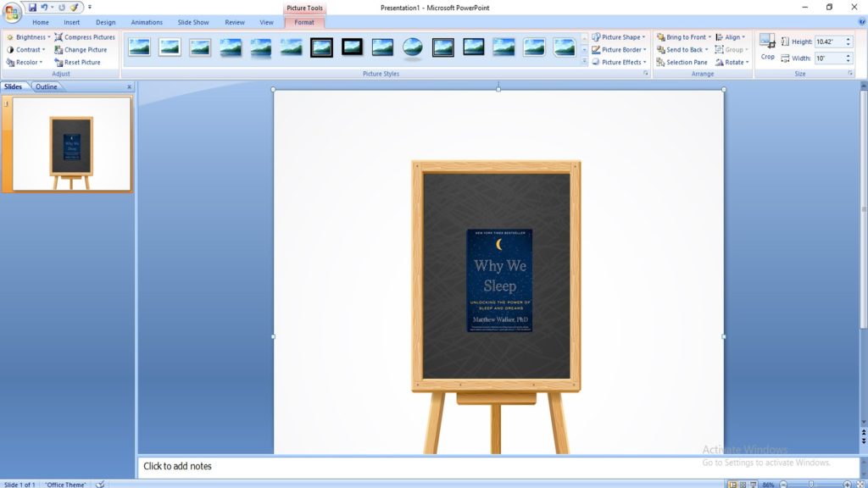This screenshot has width=868, height=488.
Task: Open the Brightness dropdown
Action: tap(28, 37)
